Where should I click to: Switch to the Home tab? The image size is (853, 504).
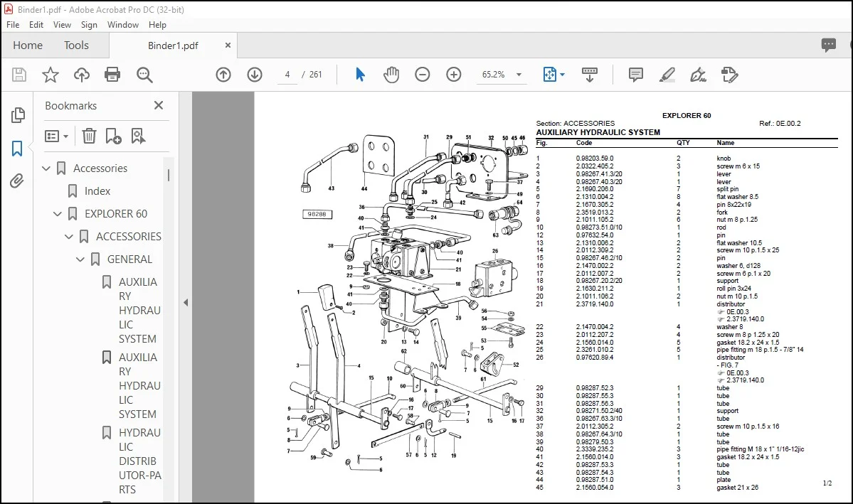pyautogui.click(x=28, y=45)
